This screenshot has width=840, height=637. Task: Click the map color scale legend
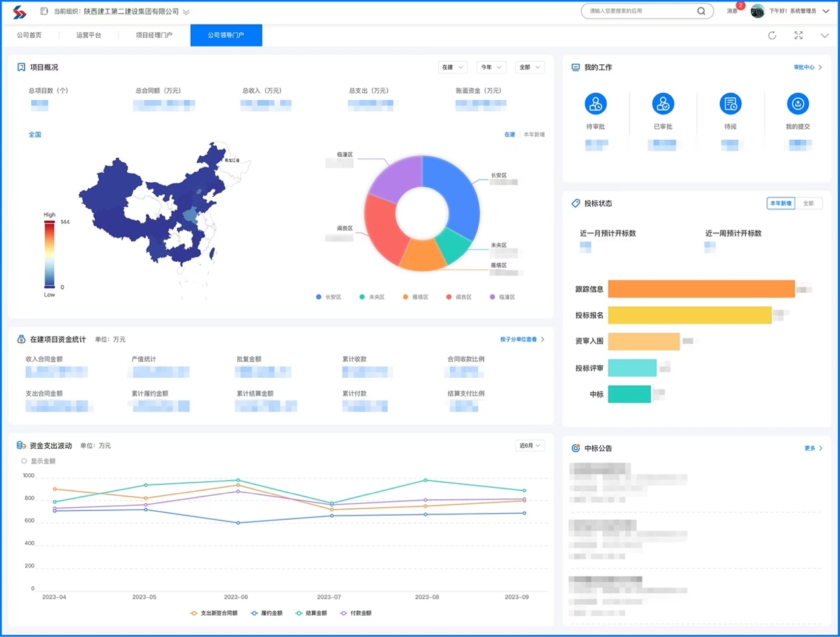pos(50,255)
